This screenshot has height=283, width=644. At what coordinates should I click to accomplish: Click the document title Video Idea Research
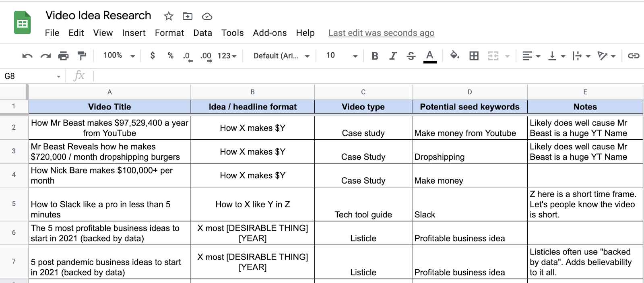click(98, 15)
